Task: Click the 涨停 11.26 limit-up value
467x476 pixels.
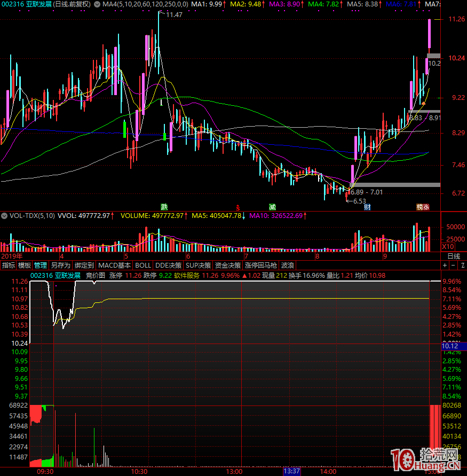Action: pos(125,276)
